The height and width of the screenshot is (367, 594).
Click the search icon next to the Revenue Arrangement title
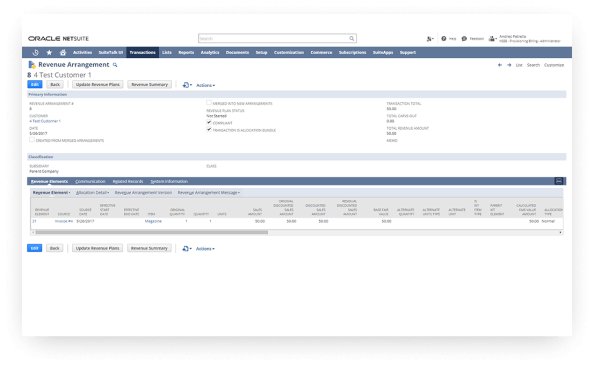115,65
